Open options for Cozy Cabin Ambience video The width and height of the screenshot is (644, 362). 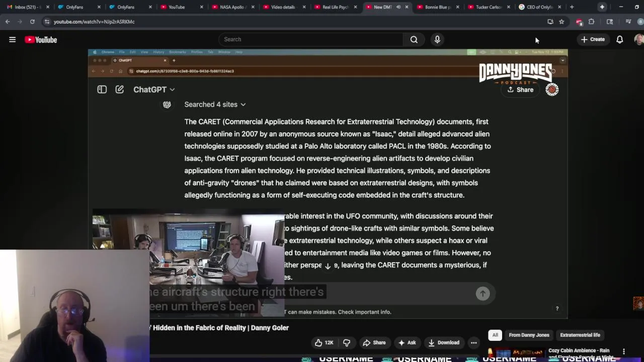tap(624, 351)
